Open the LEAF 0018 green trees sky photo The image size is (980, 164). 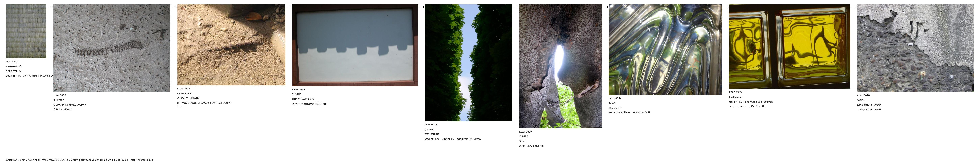(x=468, y=63)
